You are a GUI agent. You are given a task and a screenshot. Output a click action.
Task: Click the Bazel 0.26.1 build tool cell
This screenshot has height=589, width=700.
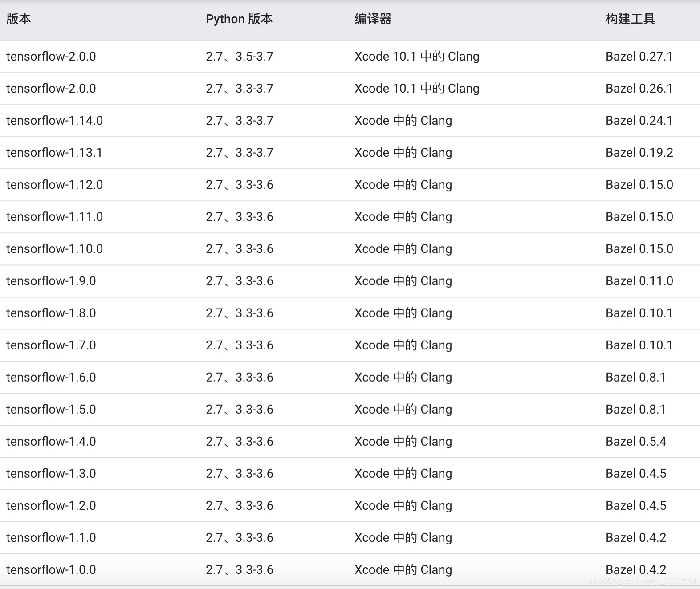click(639, 89)
